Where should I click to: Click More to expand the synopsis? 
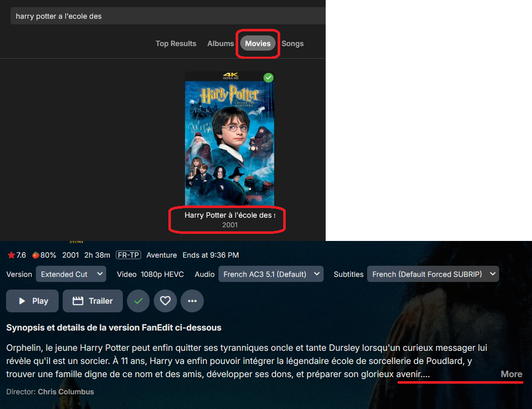click(511, 374)
